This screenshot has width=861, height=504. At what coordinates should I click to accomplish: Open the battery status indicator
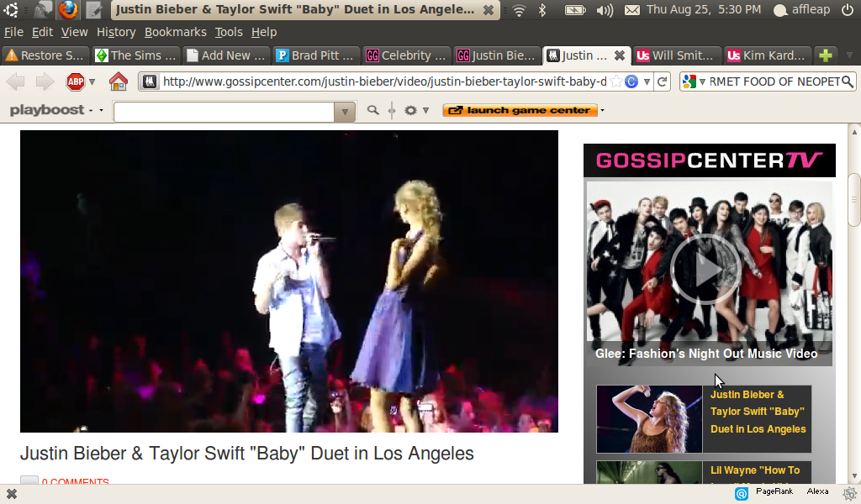click(x=575, y=10)
